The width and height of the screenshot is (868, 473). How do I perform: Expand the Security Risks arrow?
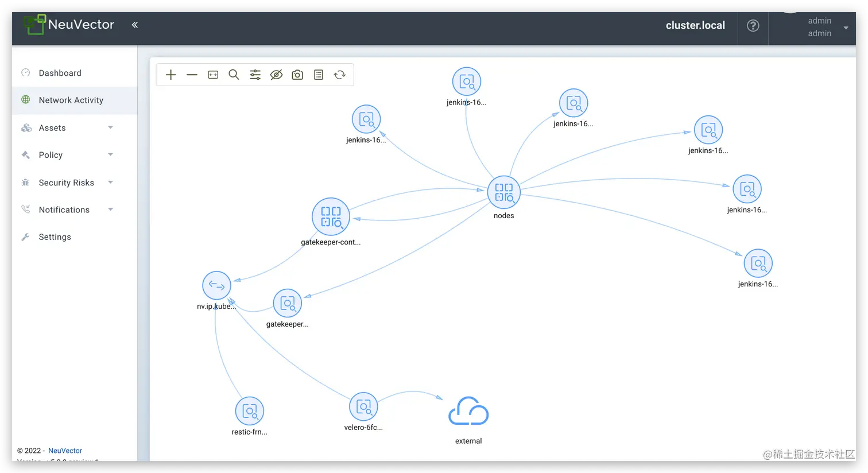(x=110, y=182)
